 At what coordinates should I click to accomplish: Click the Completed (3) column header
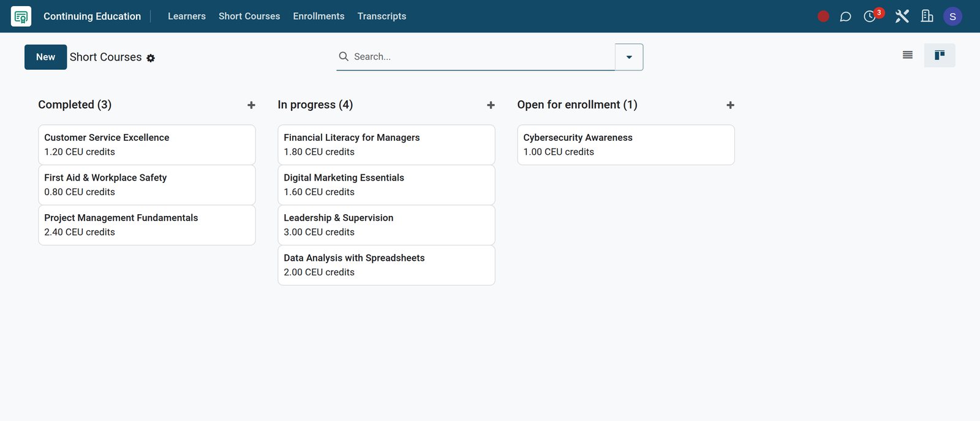coord(75,105)
